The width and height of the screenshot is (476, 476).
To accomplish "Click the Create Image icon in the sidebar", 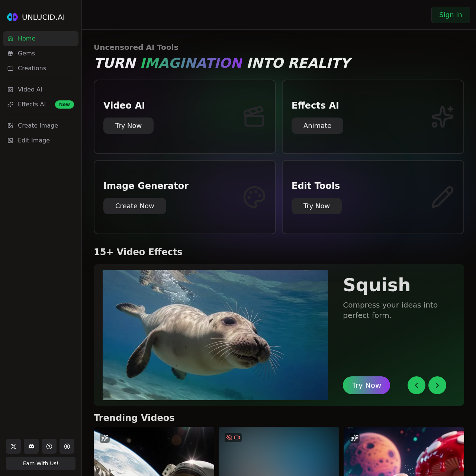I will (10, 126).
